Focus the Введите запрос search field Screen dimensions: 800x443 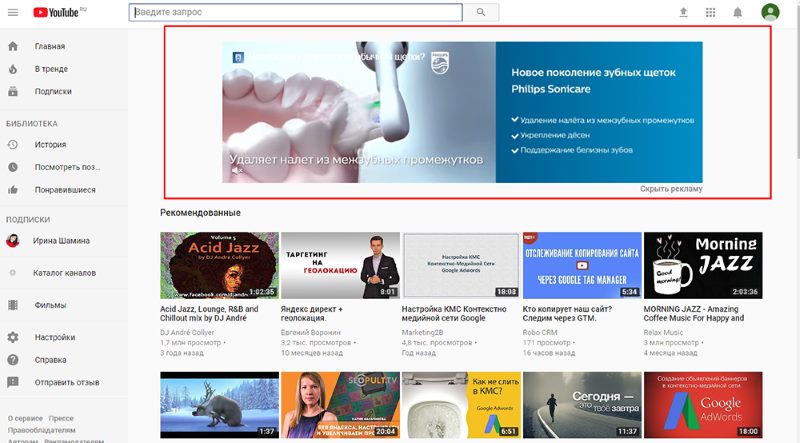pos(296,12)
